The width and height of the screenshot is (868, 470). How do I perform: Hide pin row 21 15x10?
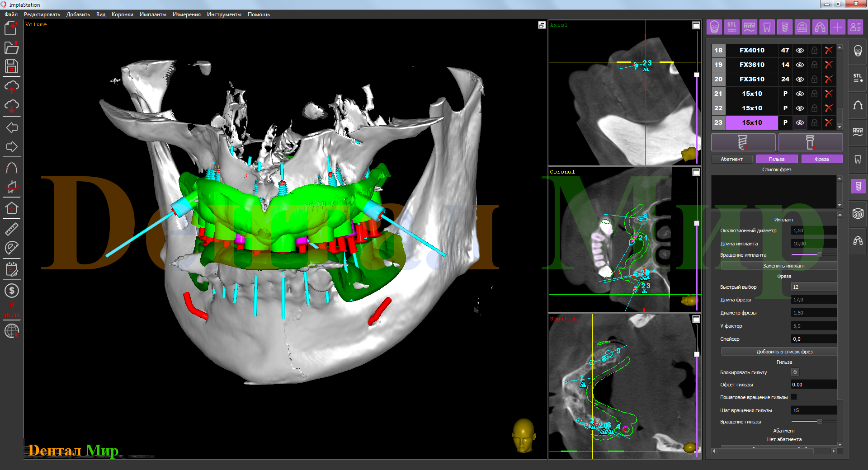800,94
